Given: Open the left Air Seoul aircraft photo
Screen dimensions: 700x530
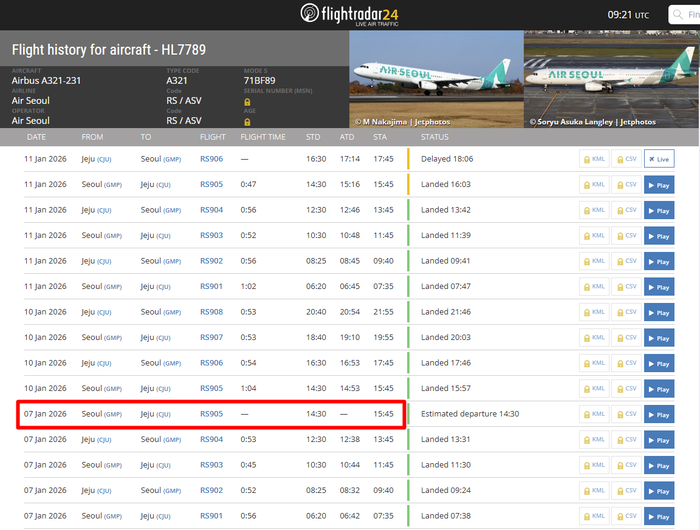Looking at the screenshot, I should (436, 78).
